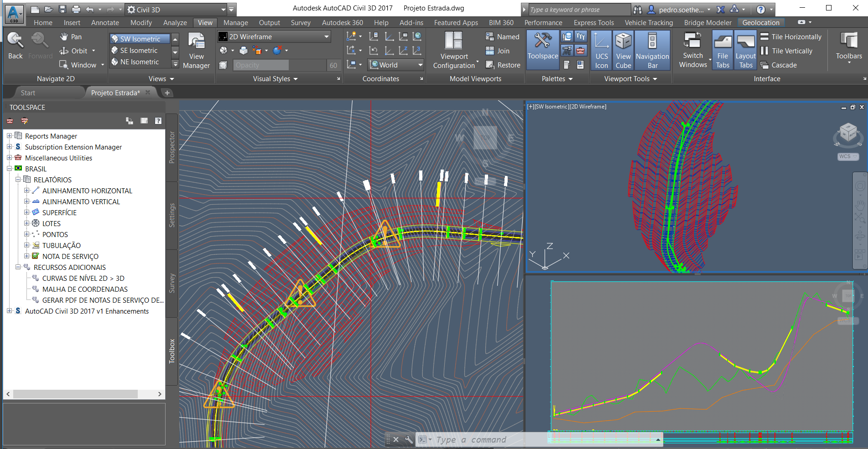Open the Analyze ribbon tab
Image resolution: width=868 pixels, height=449 pixels.
click(x=175, y=23)
